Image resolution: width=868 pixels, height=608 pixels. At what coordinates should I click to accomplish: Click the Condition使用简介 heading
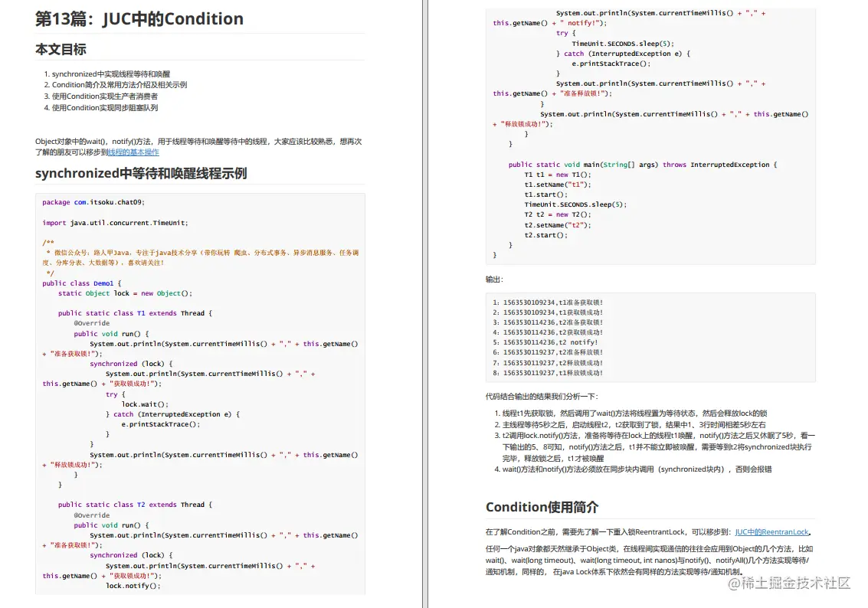click(x=542, y=507)
